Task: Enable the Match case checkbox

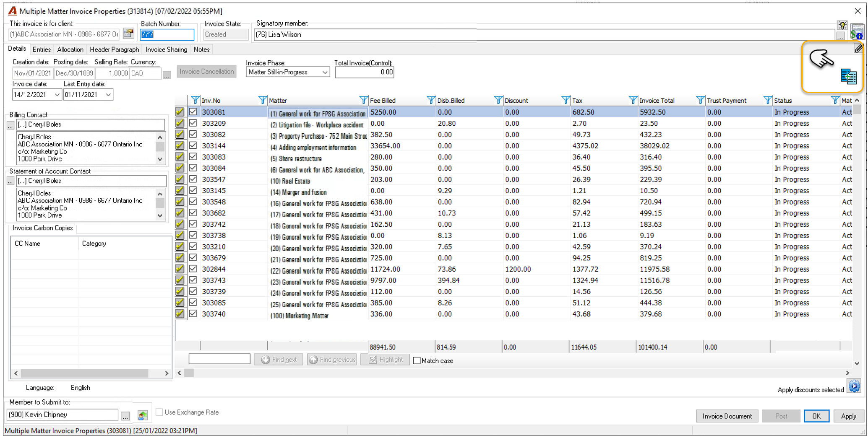Action: coord(417,360)
